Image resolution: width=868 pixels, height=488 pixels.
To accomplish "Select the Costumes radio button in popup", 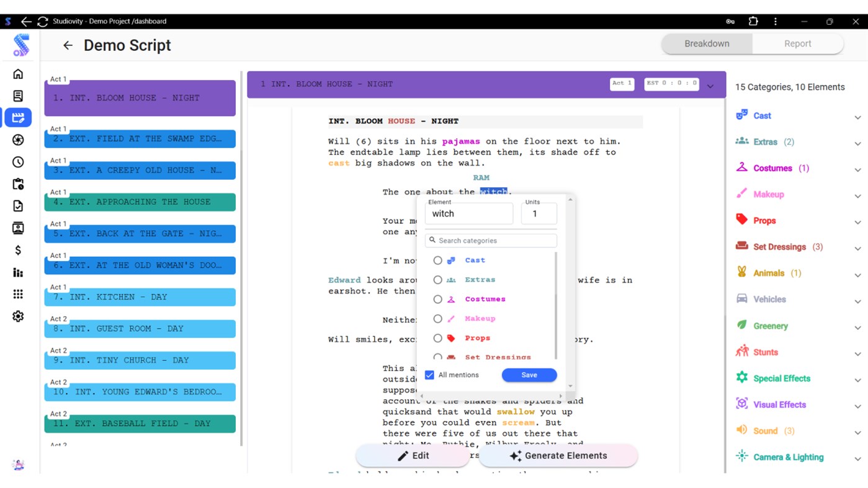I will 437,299.
